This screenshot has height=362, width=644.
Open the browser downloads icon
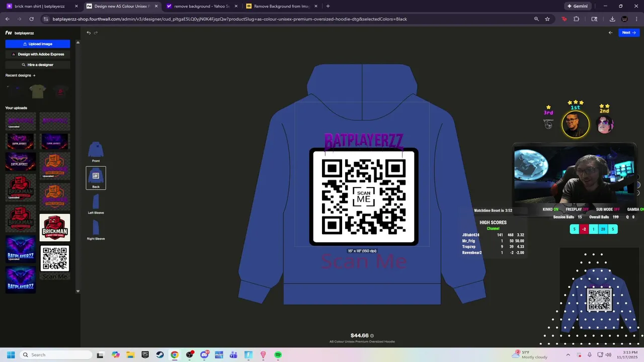612,19
